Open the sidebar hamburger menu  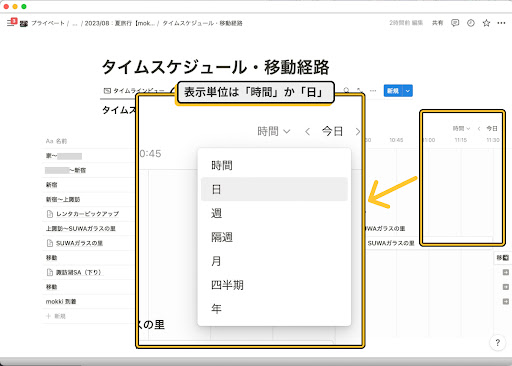(x=10, y=23)
